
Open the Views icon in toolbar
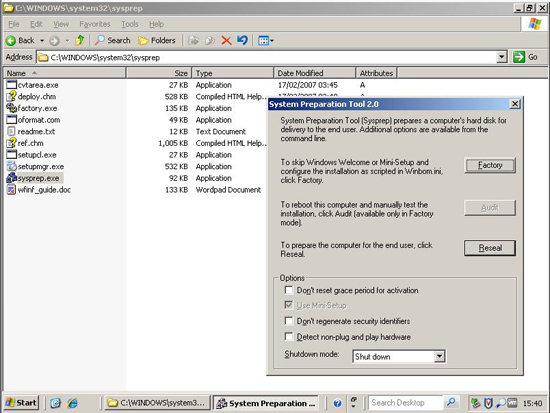263,41
